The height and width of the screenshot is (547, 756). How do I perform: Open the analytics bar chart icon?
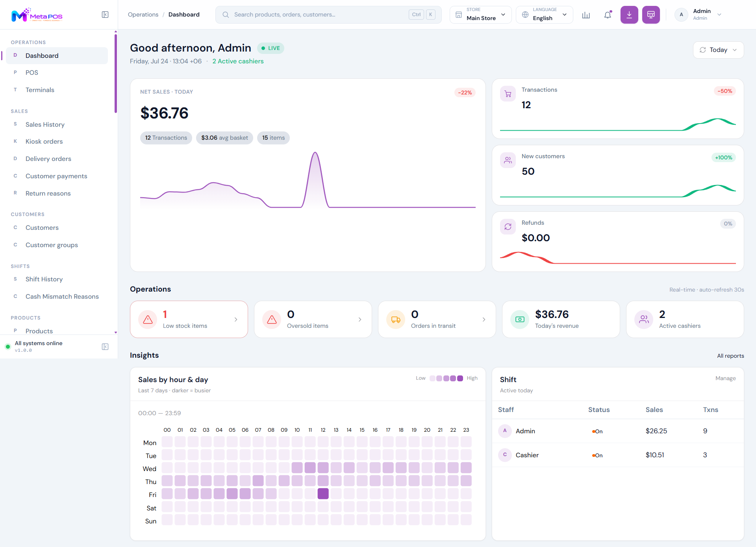586,15
